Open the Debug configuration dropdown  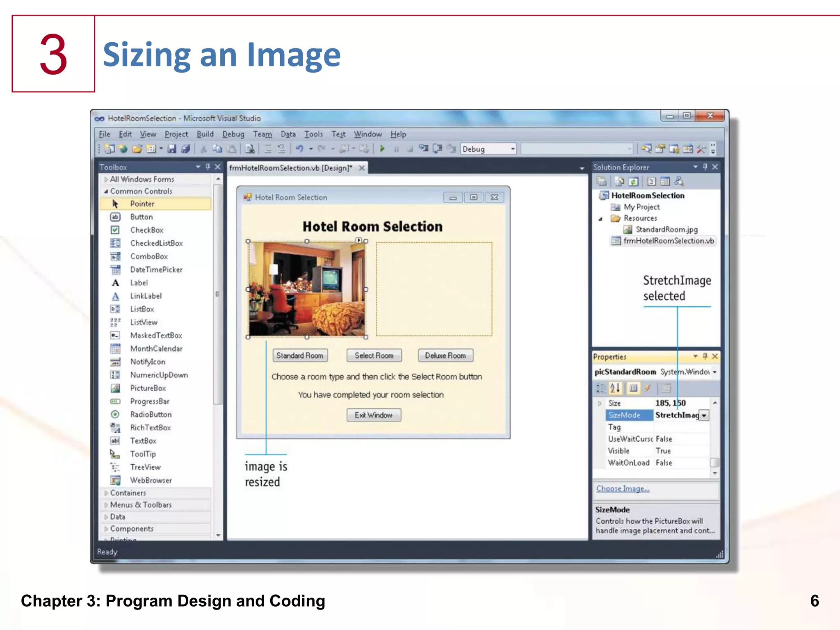pyautogui.click(x=513, y=149)
